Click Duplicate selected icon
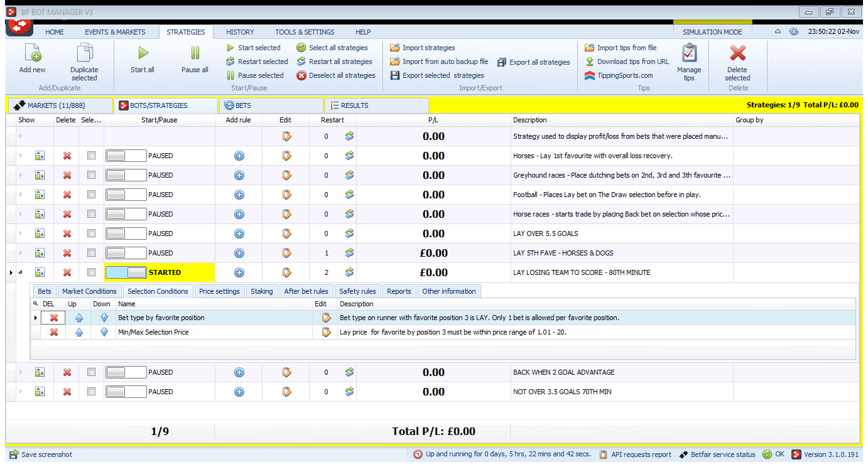868x467 pixels. (84, 53)
